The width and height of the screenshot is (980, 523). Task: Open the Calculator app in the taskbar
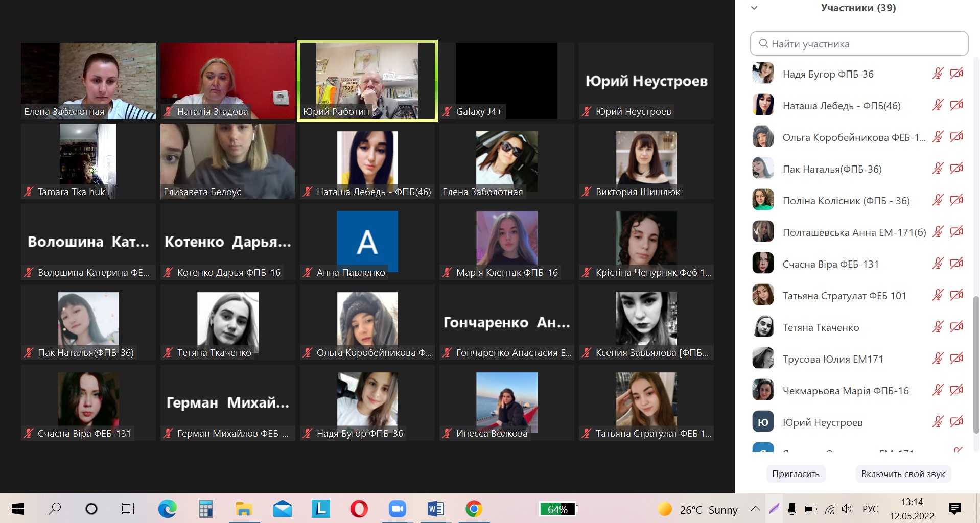click(205, 509)
